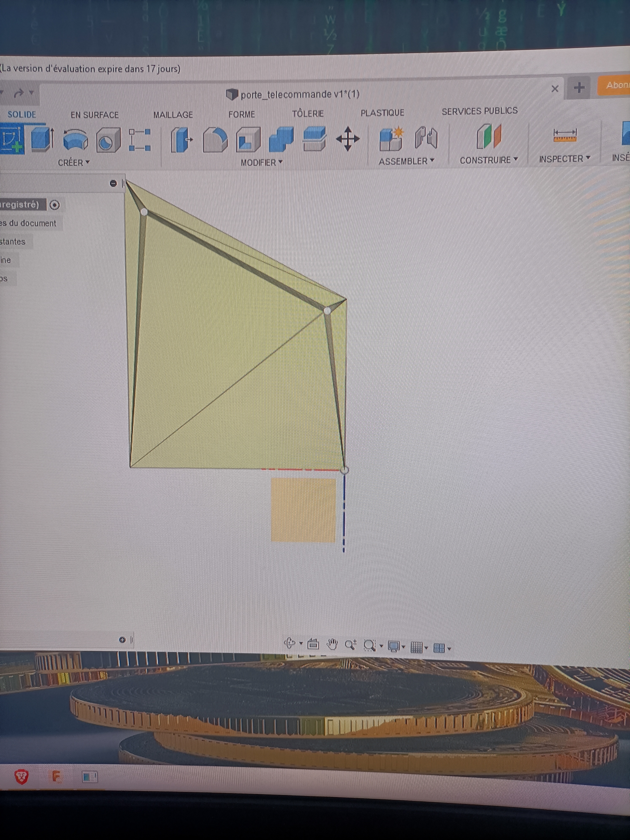This screenshot has height=840, width=630.
Task: Switch to the TÔLERIE tab
Action: pos(308,114)
